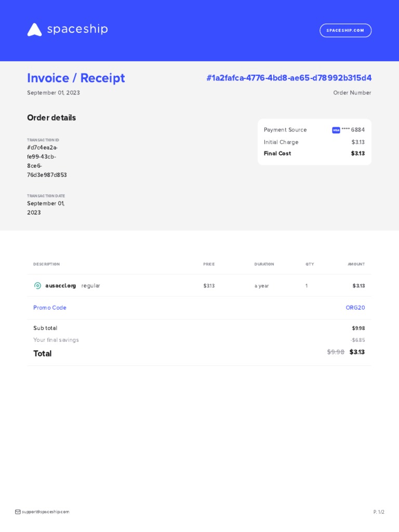This screenshot has height=532, width=399.
Task: Click the card number ending in 6884
Action: (x=353, y=130)
